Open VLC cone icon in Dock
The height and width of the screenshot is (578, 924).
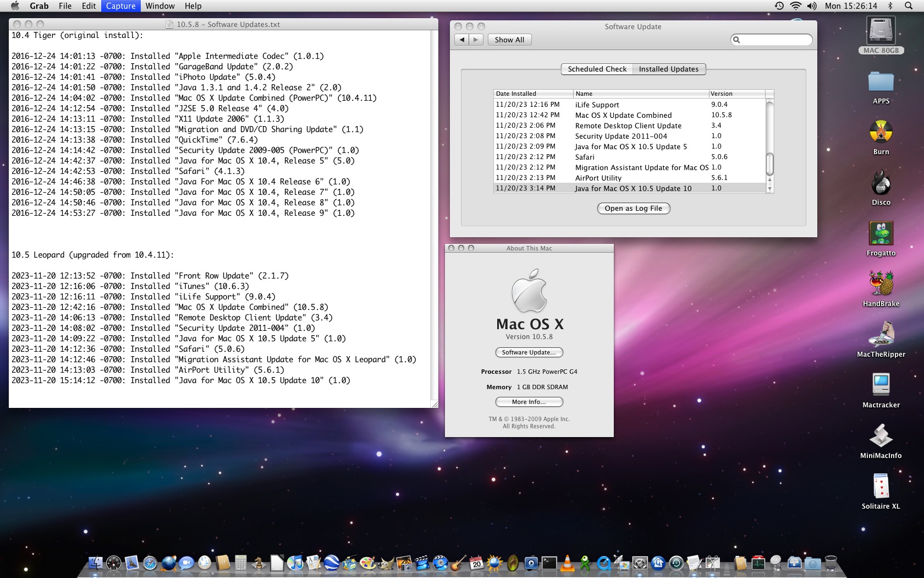click(x=568, y=563)
